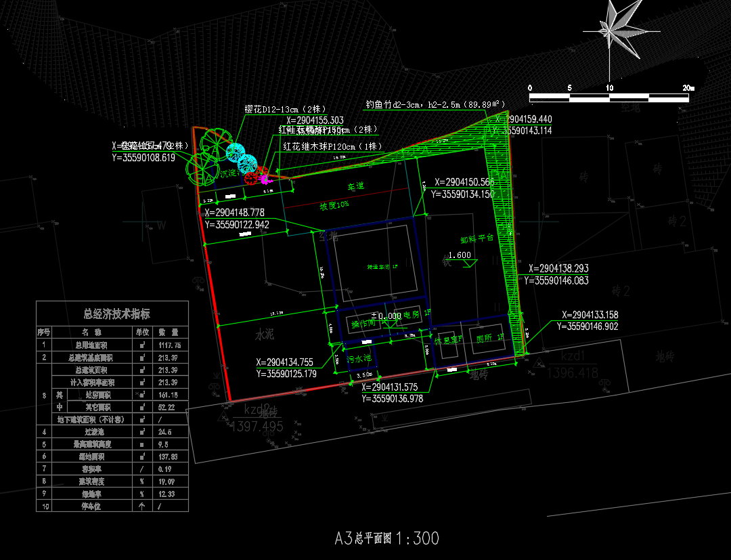Viewport: 731px width, 560px height.
Task: Select the upper cyan cherry tree symbol
Action: (x=236, y=153)
